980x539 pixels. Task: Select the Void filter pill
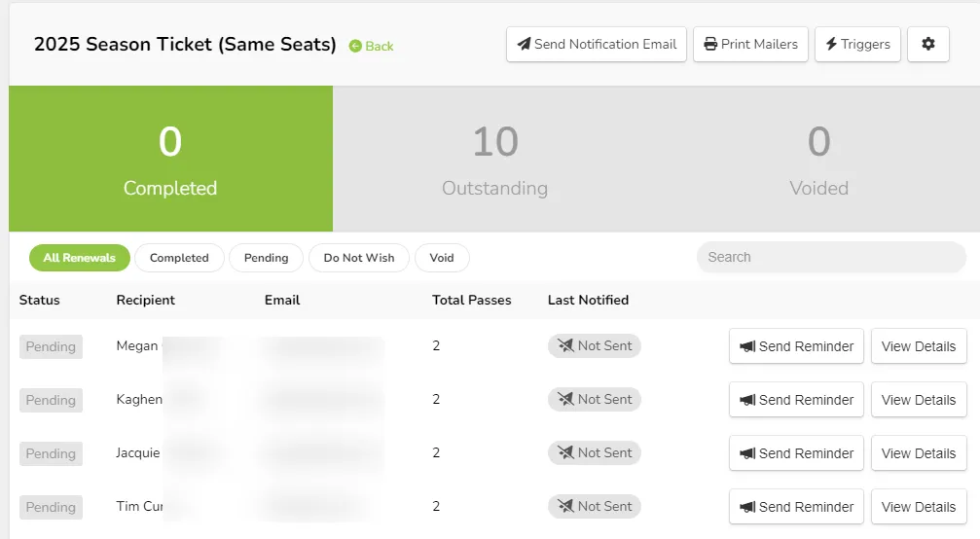tap(442, 258)
